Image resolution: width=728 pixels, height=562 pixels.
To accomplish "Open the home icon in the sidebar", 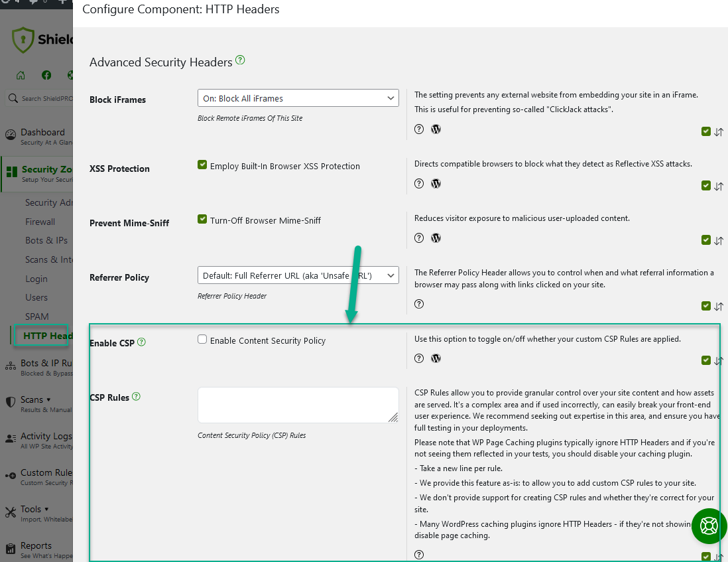I will [21, 75].
